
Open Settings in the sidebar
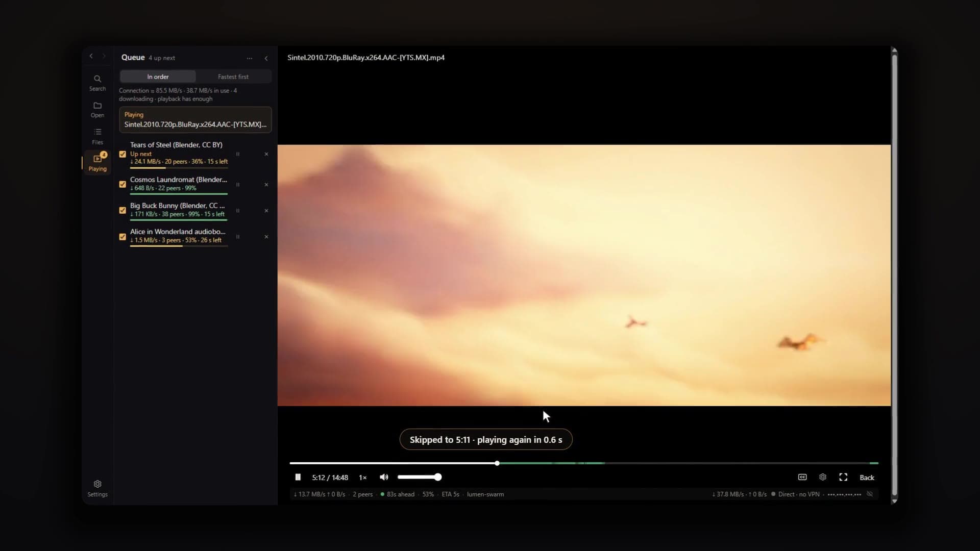[x=97, y=488]
